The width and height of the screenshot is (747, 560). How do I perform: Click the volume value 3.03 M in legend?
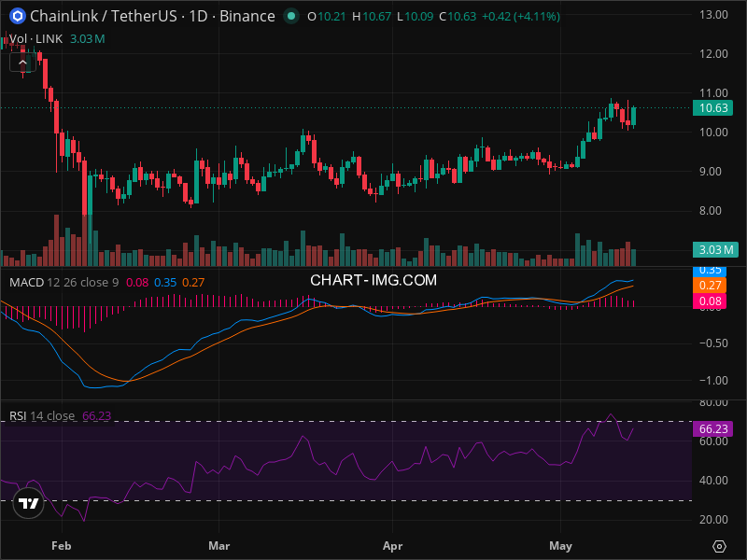[87, 39]
